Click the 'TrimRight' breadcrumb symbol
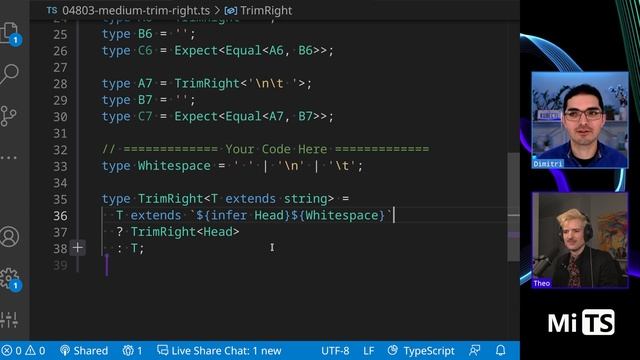 click(266, 11)
